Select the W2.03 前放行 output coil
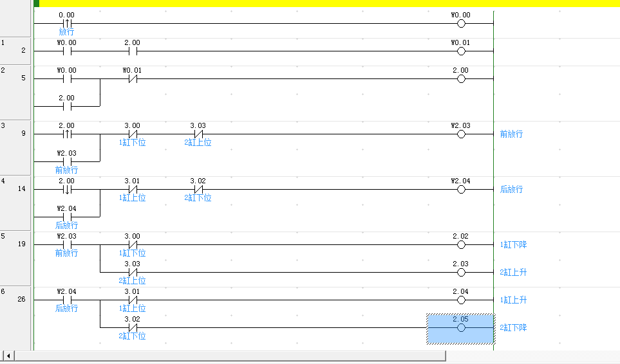 (x=460, y=134)
